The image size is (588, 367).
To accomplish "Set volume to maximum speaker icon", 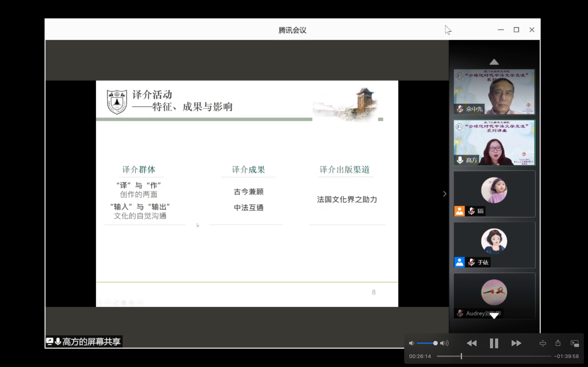I will (x=444, y=343).
